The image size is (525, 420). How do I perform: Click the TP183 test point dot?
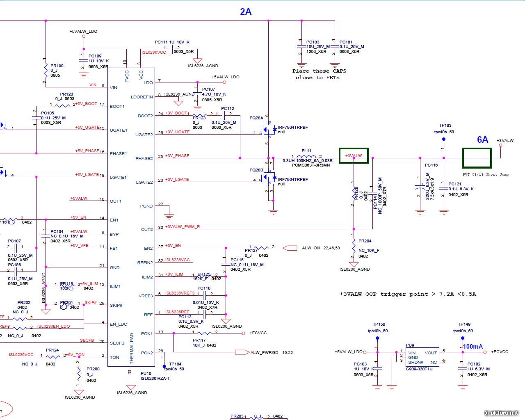(443, 139)
